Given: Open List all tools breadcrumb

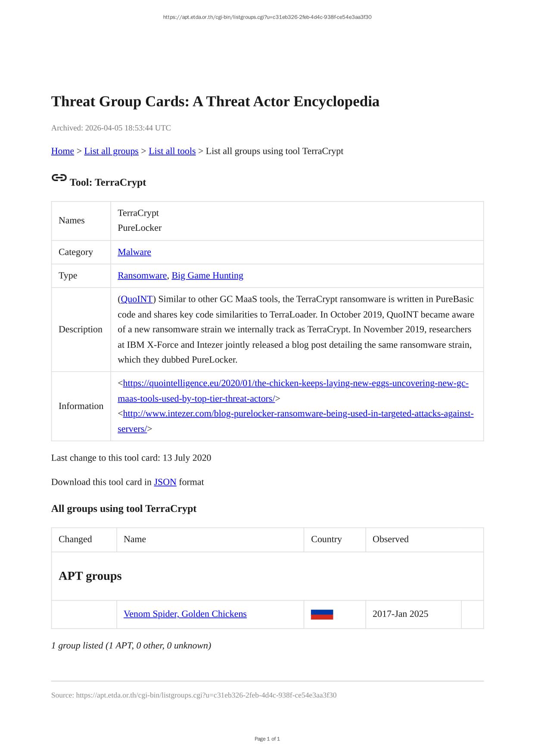Looking at the screenshot, I should coord(172,151).
